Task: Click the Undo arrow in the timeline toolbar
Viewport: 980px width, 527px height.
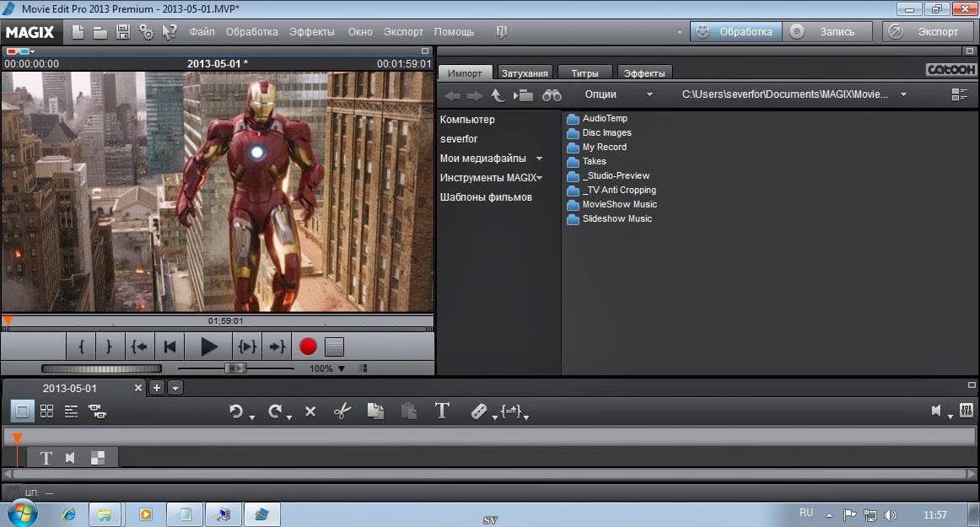Action: tap(236, 411)
